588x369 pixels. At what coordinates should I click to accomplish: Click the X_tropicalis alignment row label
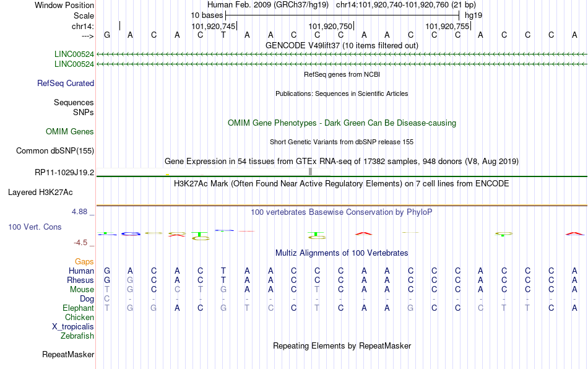pyautogui.click(x=73, y=327)
